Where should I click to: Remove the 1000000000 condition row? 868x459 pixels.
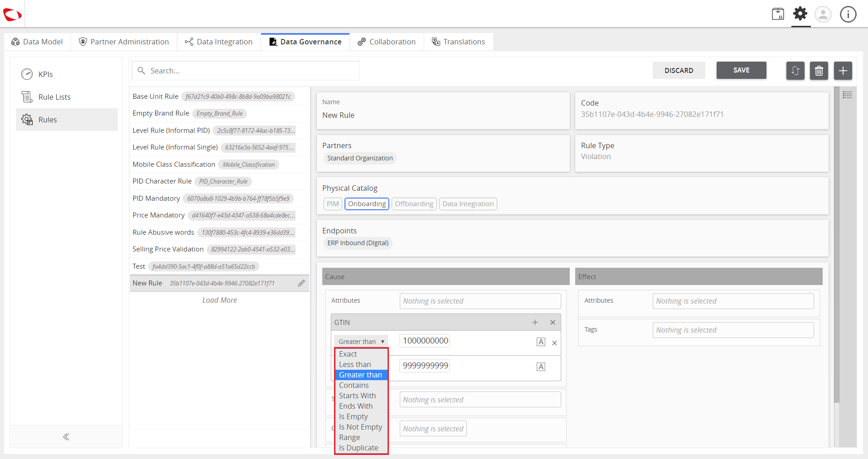[554, 343]
